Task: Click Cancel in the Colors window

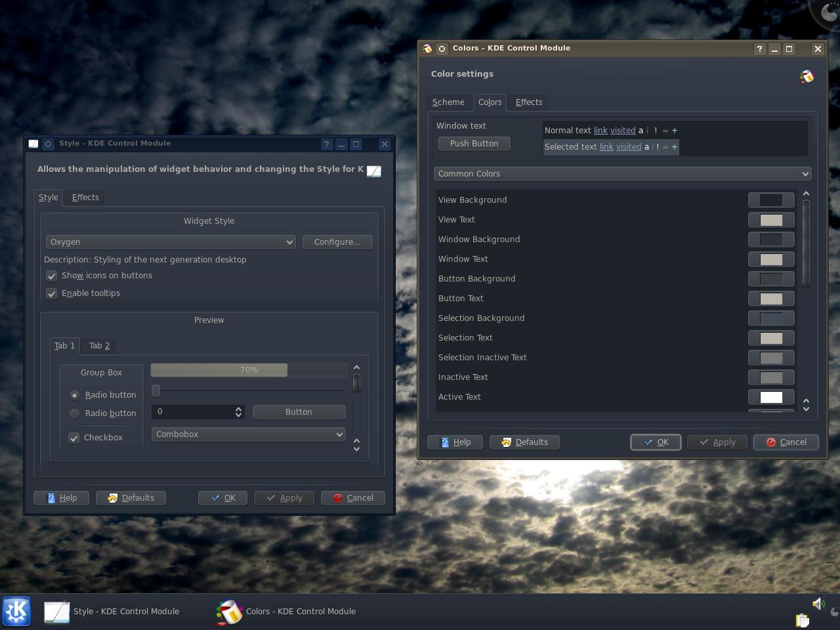Action: point(786,442)
